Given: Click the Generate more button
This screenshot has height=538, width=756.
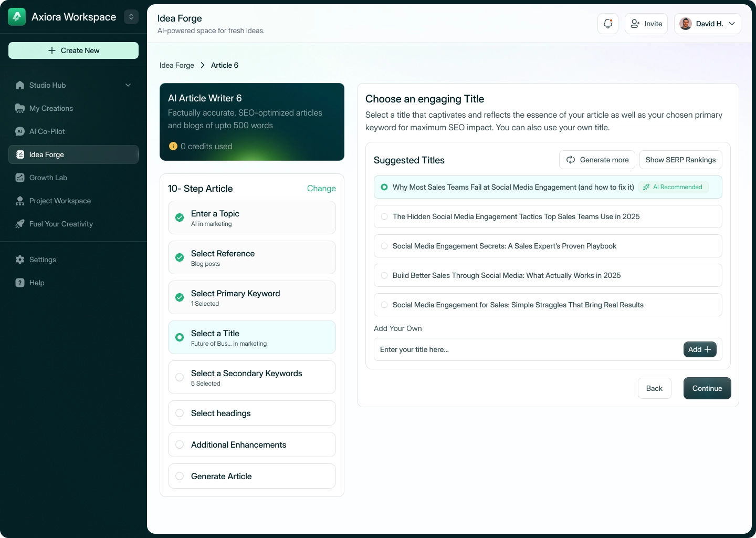Looking at the screenshot, I should (597, 160).
